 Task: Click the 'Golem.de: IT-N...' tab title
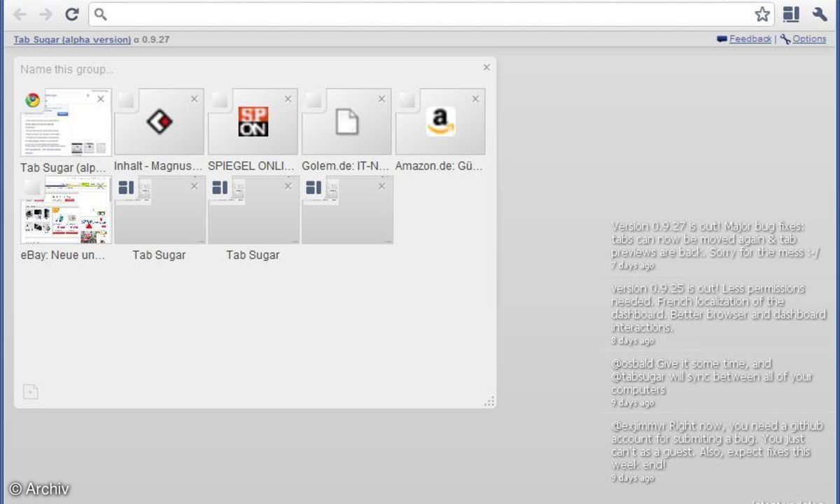(x=345, y=167)
